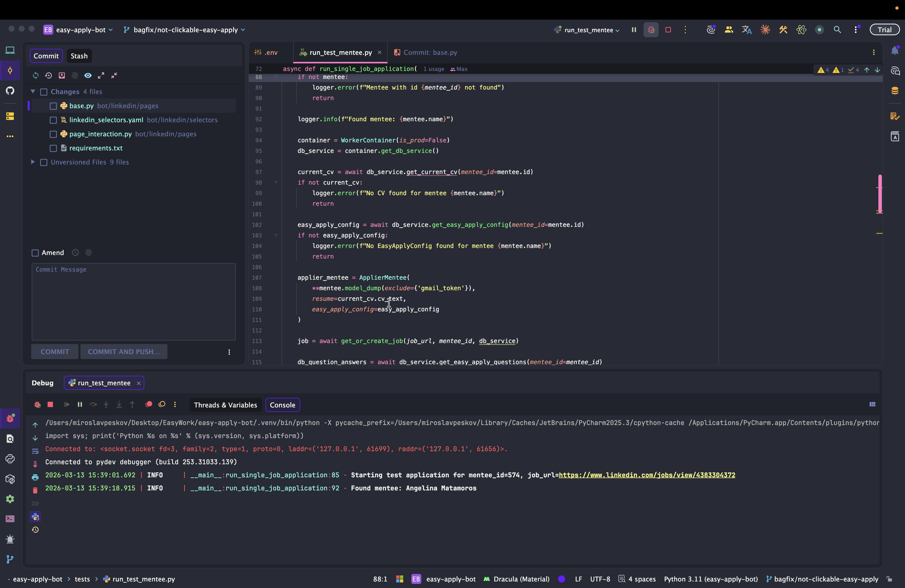Open the Terminal tool window icon
The width and height of the screenshot is (905, 588).
[x=10, y=519]
